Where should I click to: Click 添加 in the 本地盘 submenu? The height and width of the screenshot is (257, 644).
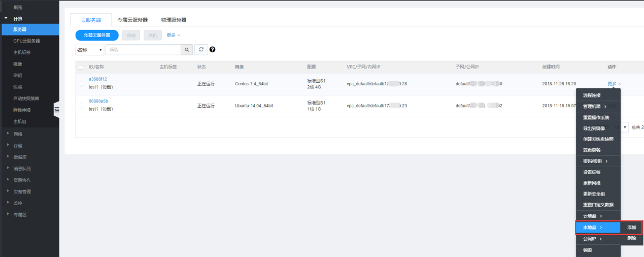pyautogui.click(x=632, y=228)
